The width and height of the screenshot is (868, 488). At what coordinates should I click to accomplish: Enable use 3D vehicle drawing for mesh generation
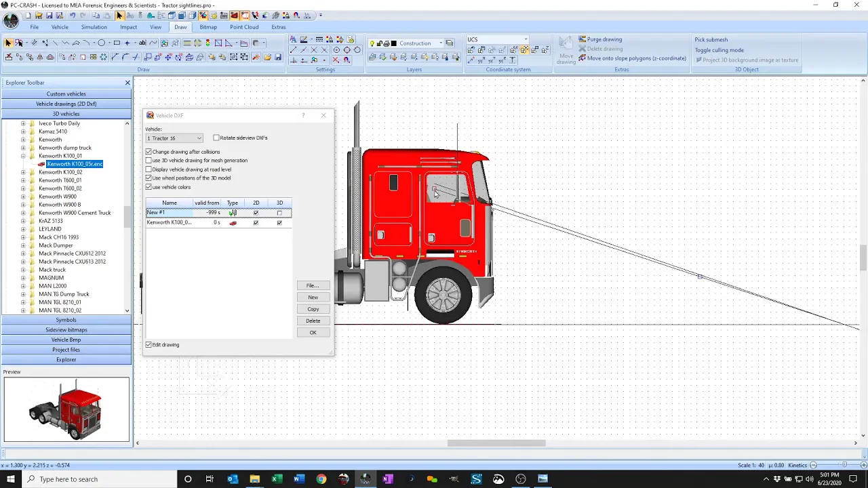tap(149, 161)
